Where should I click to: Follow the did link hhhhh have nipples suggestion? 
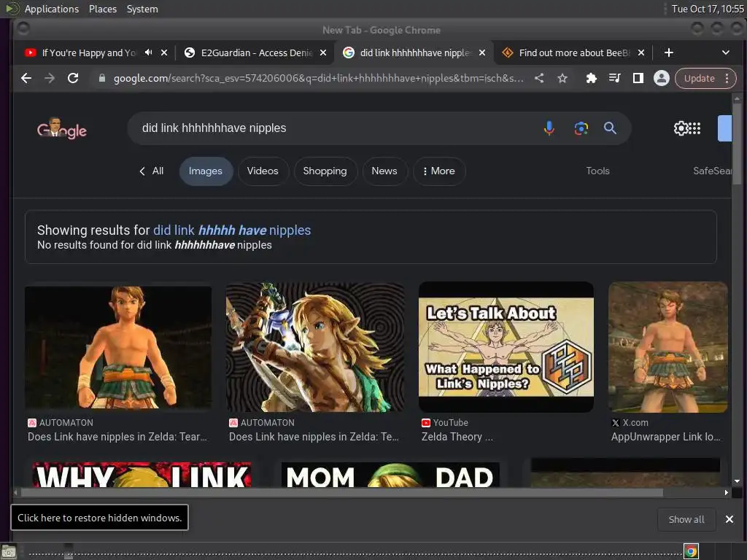pyautogui.click(x=231, y=230)
